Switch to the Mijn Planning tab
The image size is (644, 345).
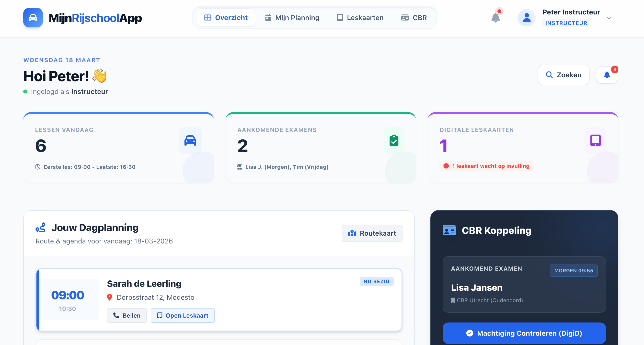point(292,18)
